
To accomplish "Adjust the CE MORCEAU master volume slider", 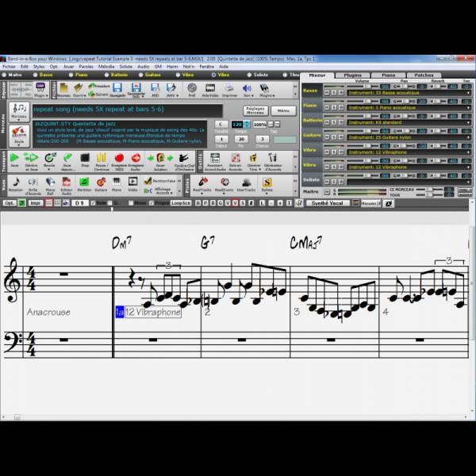I will [428, 190].
